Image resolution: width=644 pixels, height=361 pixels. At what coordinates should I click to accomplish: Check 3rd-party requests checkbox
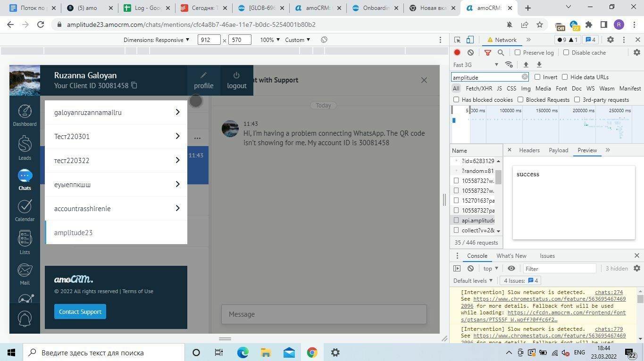577,100
